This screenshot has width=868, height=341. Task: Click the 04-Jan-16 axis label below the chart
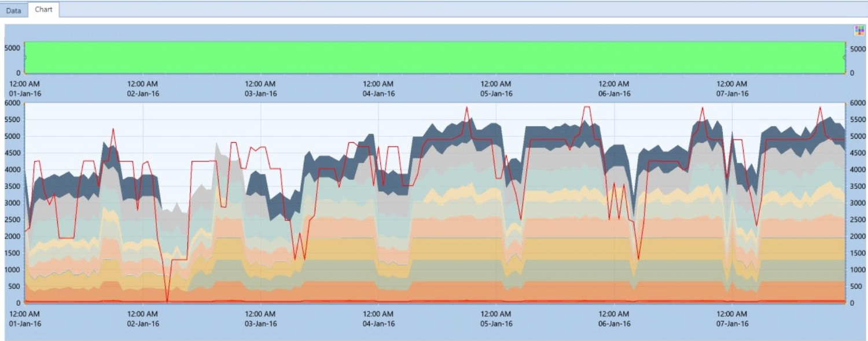(x=379, y=323)
